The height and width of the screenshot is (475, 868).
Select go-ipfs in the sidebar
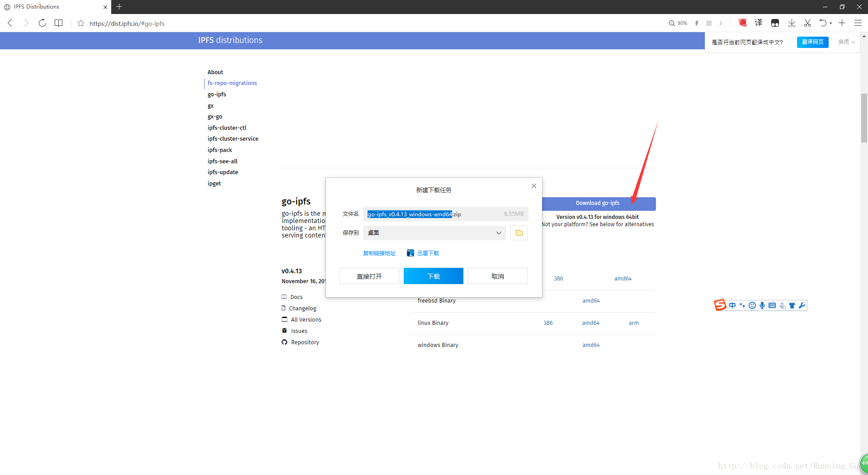[217, 95]
